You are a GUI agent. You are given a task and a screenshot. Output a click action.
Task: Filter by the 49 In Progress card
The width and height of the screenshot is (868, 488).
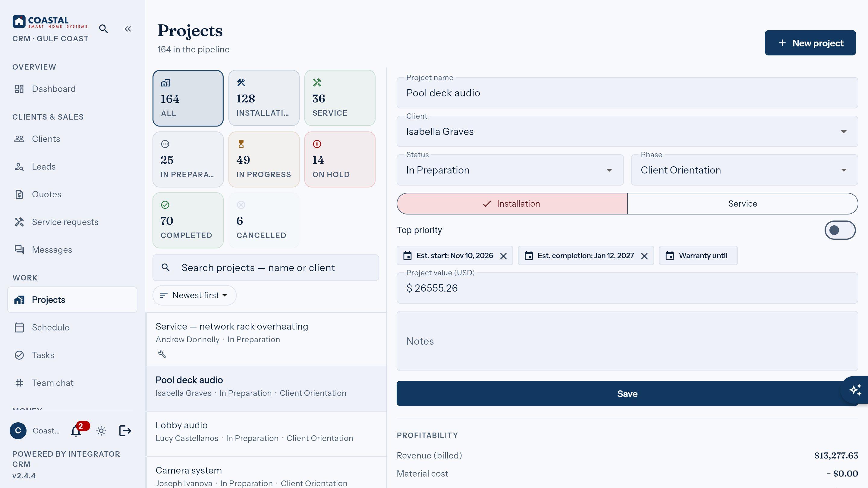click(x=264, y=159)
